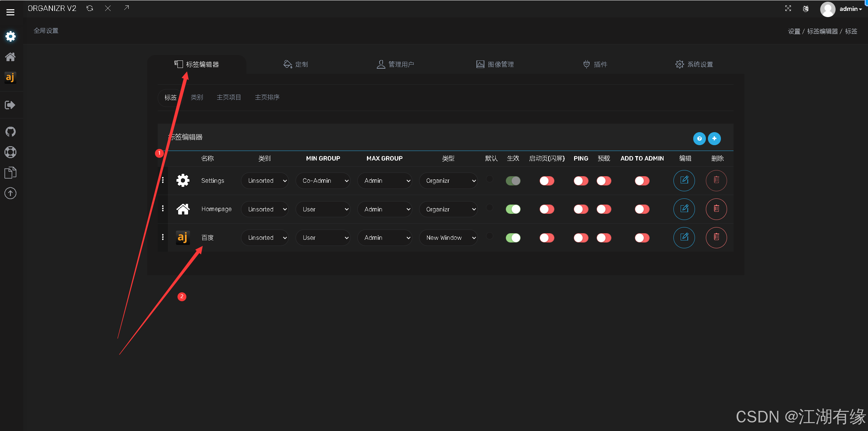Switch to 管理用户 tab
The image size is (868, 431).
395,64
